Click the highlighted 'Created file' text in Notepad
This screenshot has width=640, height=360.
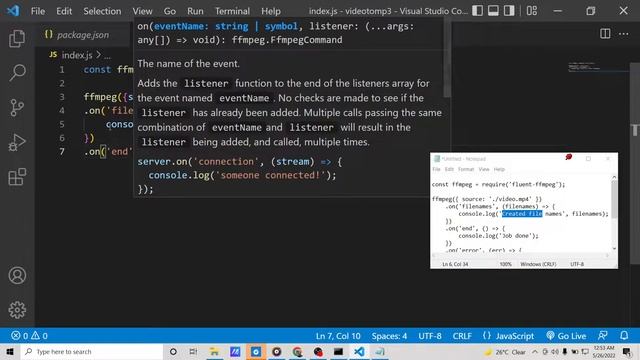(522, 214)
